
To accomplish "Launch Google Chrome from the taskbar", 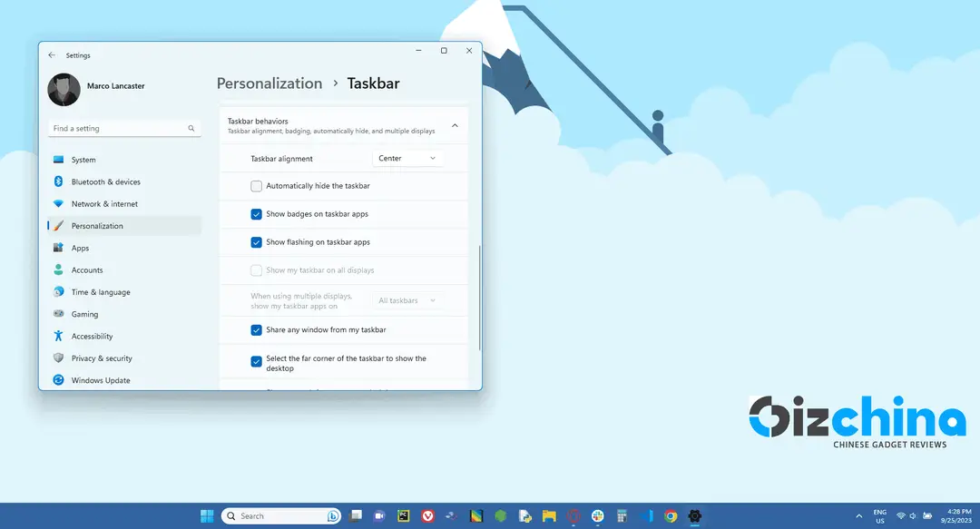I will (x=671, y=516).
